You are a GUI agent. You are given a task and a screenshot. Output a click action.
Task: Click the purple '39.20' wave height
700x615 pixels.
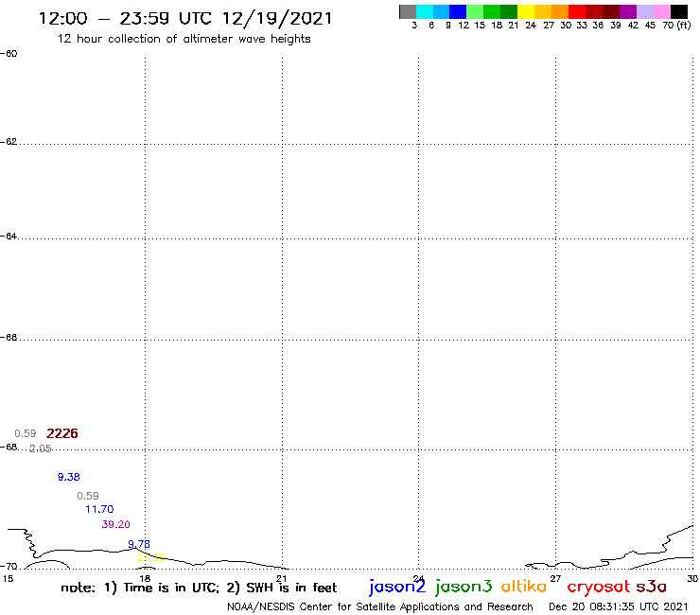pyautogui.click(x=115, y=524)
